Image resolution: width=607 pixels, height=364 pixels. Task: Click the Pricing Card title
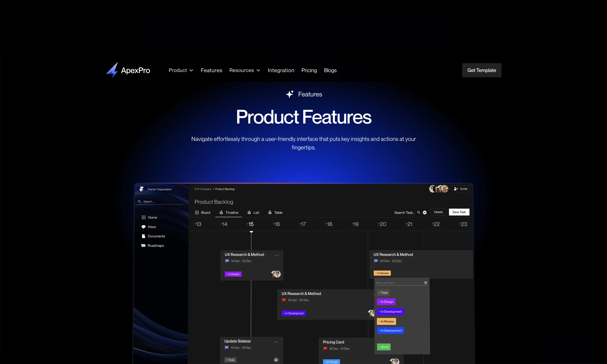(333, 342)
